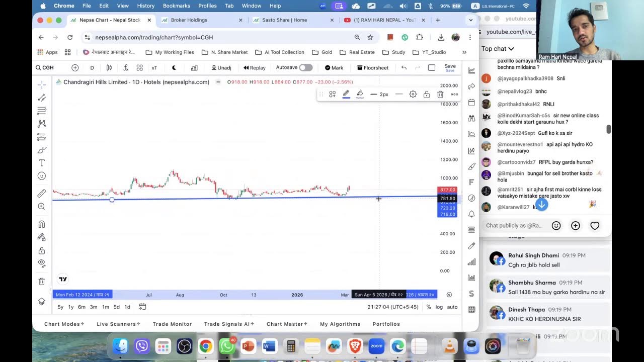Open the indicator templates grid
The image size is (644, 362).
coord(139,68)
